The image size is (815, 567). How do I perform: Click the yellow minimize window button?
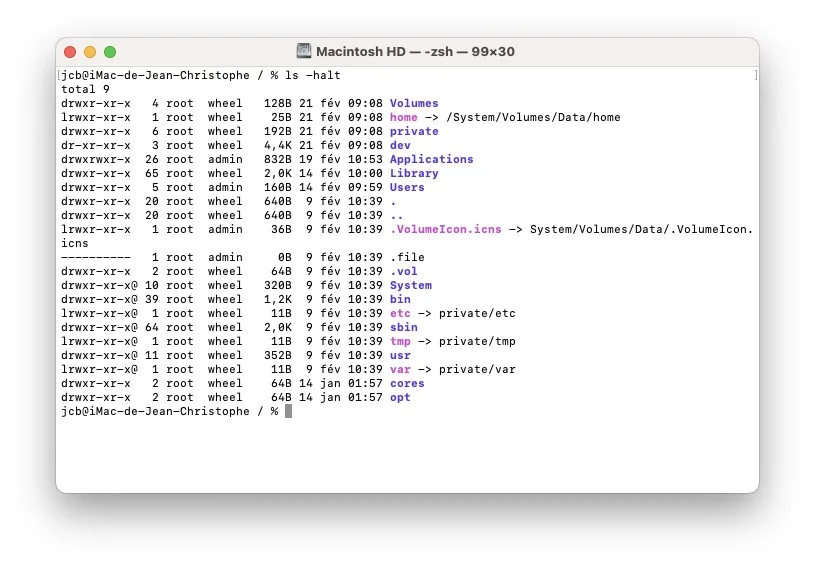tap(90, 52)
